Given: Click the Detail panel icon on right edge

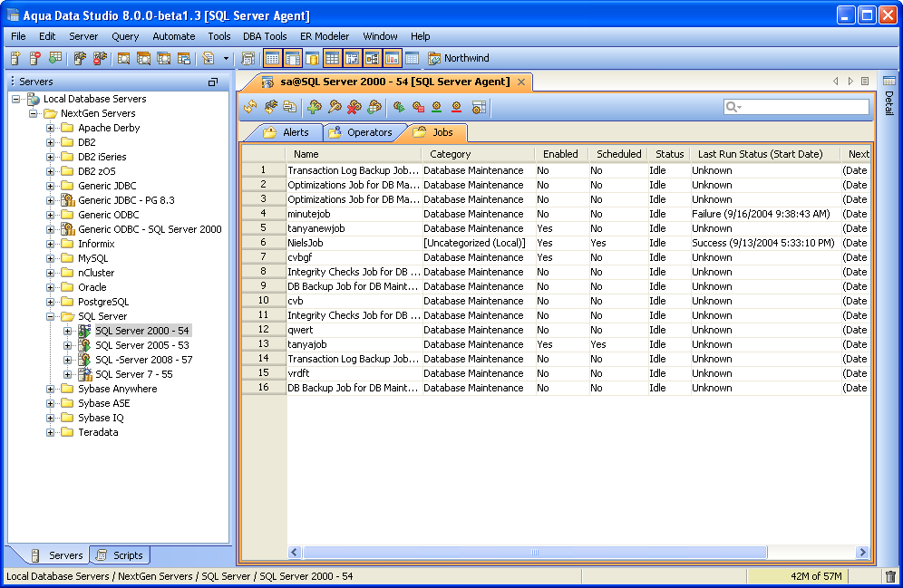Looking at the screenshot, I should 889,82.
